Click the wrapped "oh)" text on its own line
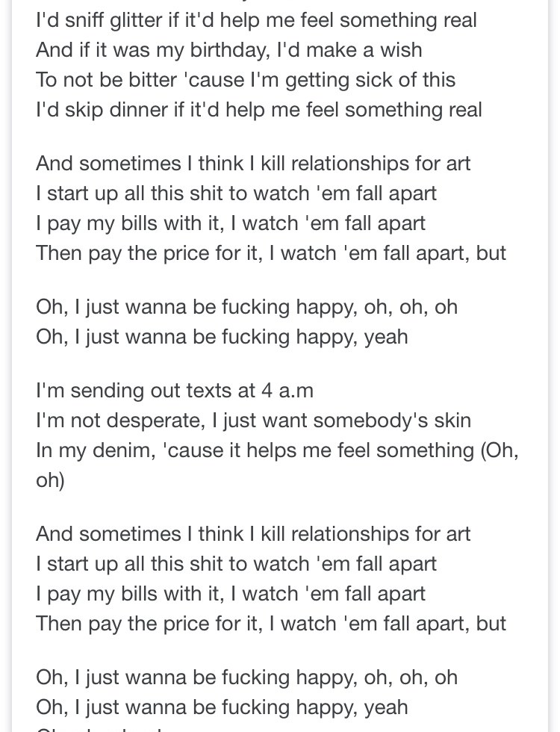Viewport: 560px width, 732px height. point(50,480)
